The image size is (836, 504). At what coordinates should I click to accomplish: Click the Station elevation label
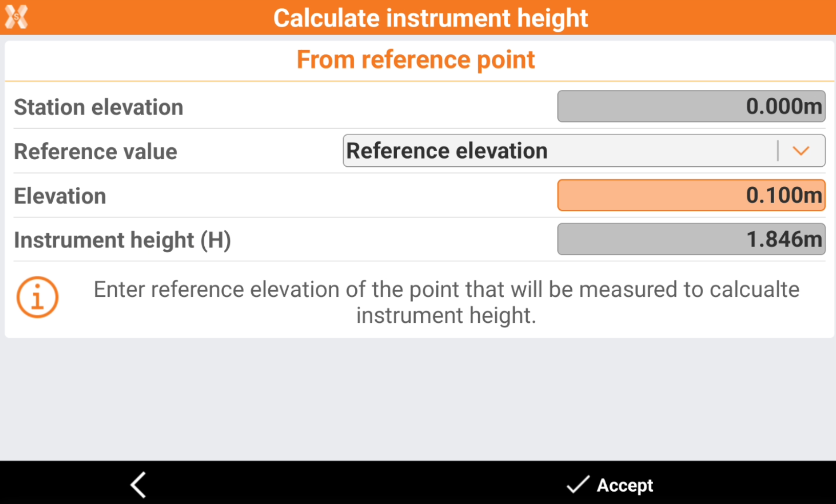click(98, 107)
